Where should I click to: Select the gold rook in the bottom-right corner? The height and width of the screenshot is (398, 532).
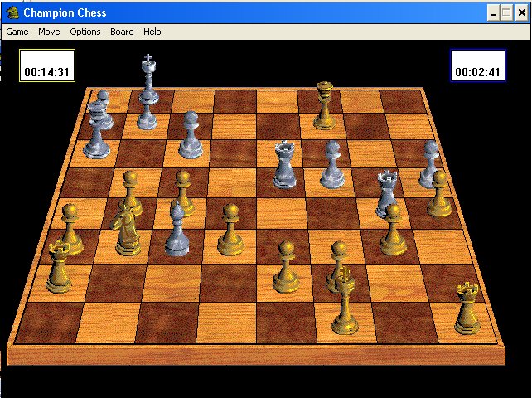click(x=467, y=308)
